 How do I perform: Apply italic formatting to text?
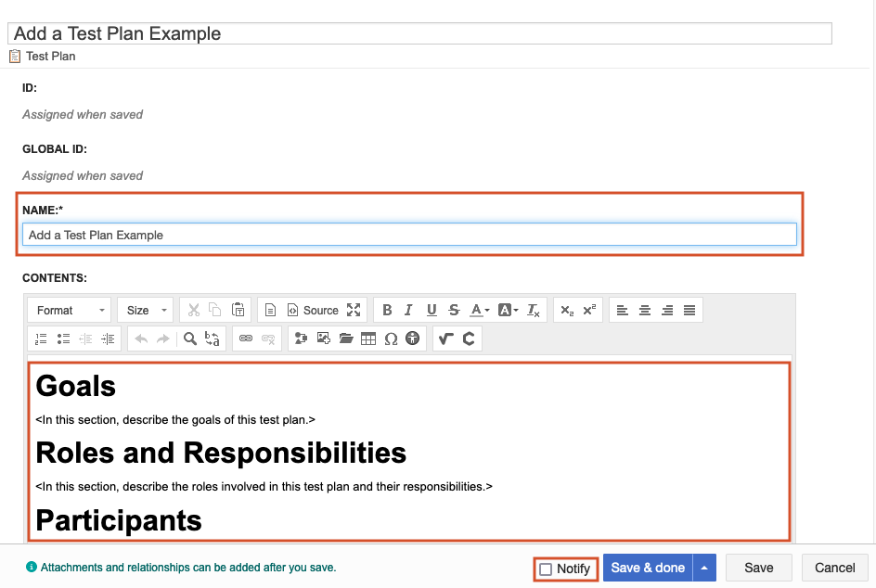tap(408, 310)
